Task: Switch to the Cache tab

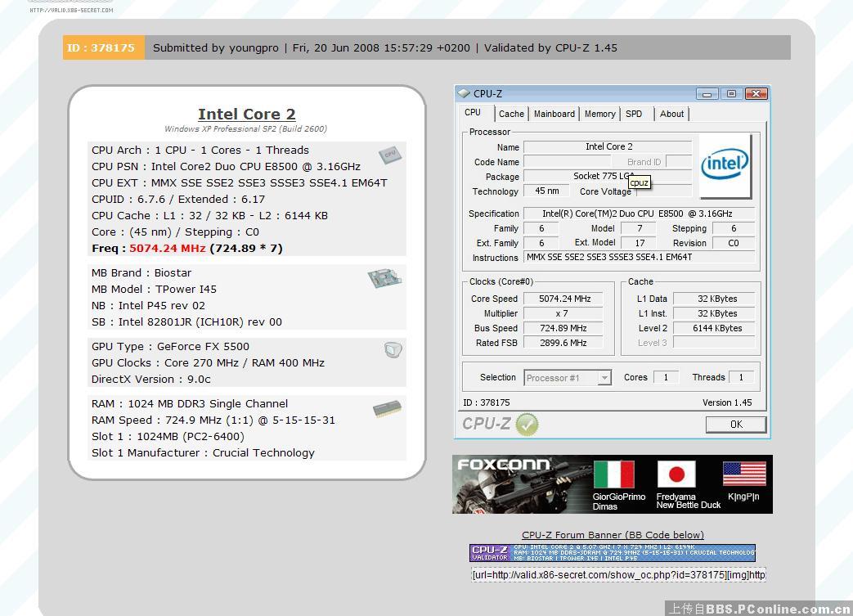Action: (x=511, y=114)
